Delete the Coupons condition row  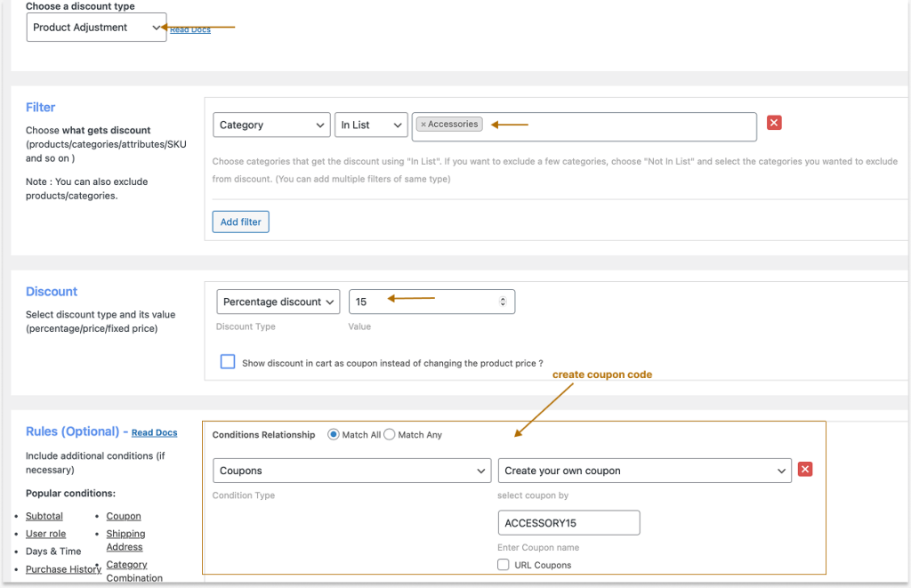click(804, 470)
